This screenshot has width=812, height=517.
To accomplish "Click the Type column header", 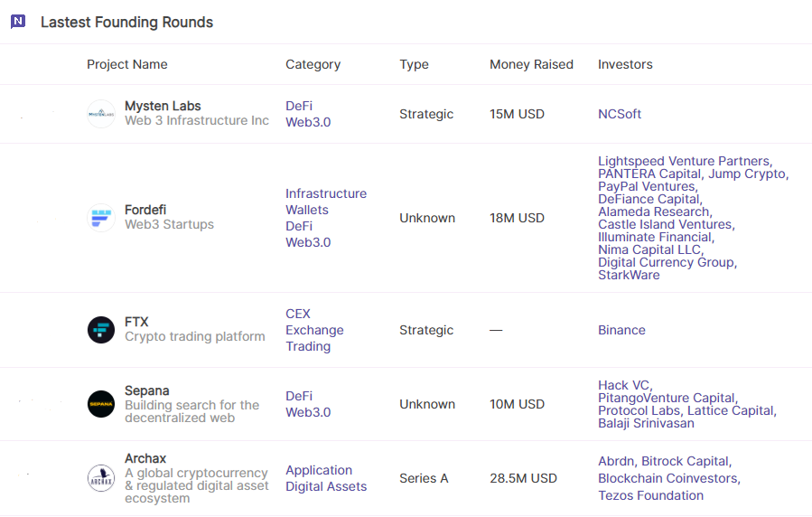I will click(x=414, y=64).
